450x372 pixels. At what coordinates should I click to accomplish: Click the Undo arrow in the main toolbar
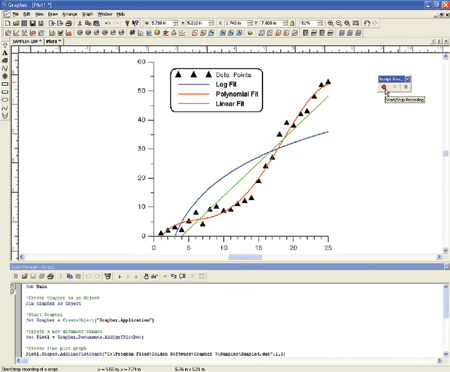(x=108, y=23)
